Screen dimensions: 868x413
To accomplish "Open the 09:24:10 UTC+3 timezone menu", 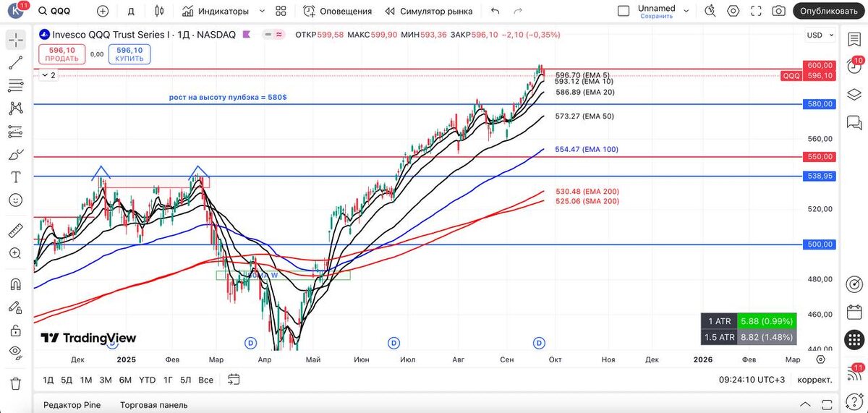I will (x=752, y=379).
